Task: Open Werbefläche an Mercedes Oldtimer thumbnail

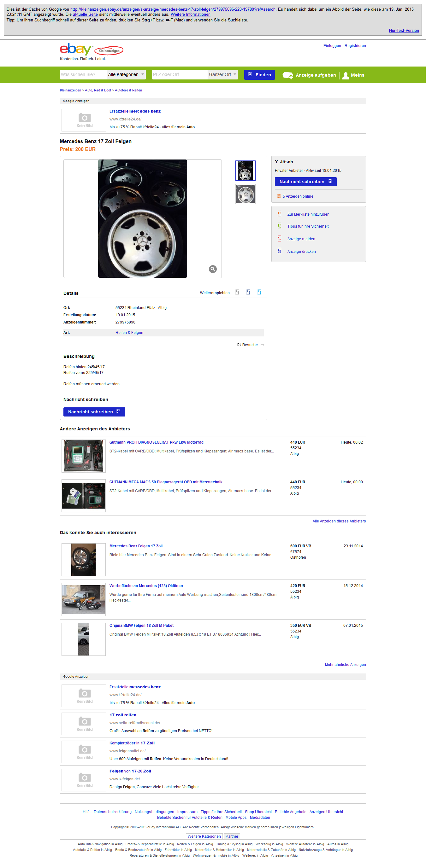Action: pyautogui.click(x=84, y=599)
